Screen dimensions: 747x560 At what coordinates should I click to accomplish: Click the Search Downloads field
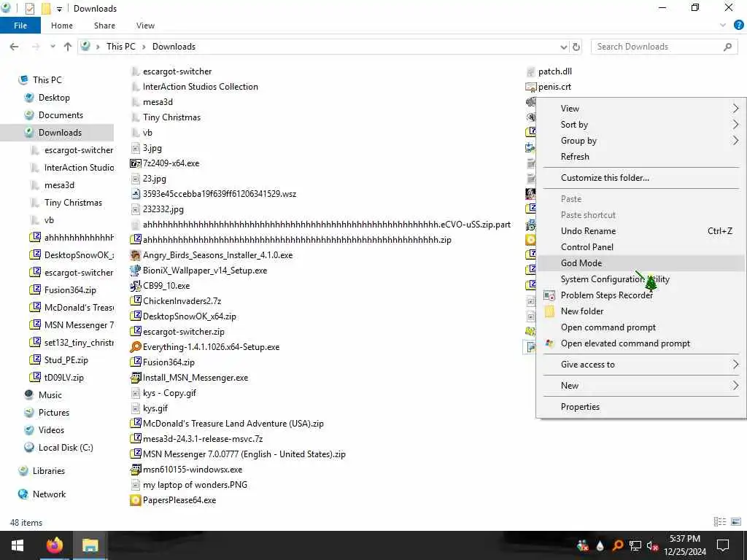(x=664, y=47)
